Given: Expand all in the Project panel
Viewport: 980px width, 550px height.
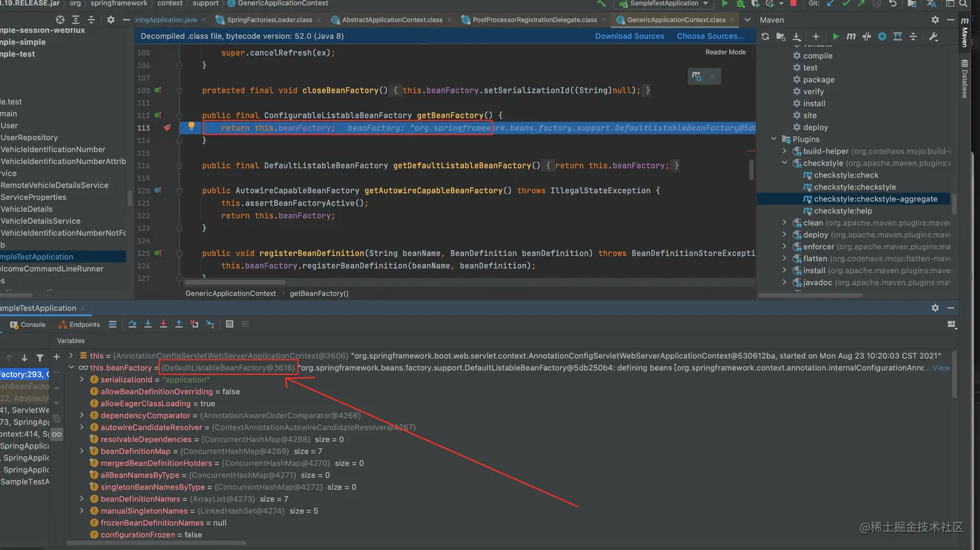Looking at the screenshot, I should pyautogui.click(x=76, y=20).
